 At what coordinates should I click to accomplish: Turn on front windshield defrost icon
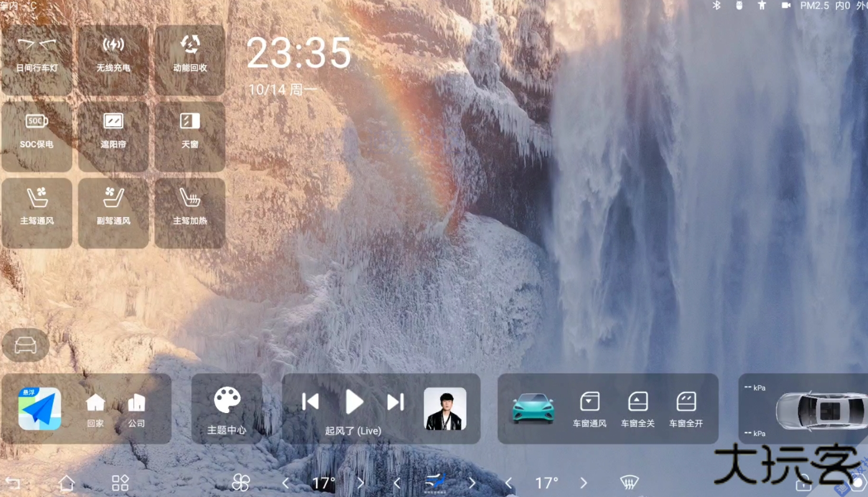(630, 483)
